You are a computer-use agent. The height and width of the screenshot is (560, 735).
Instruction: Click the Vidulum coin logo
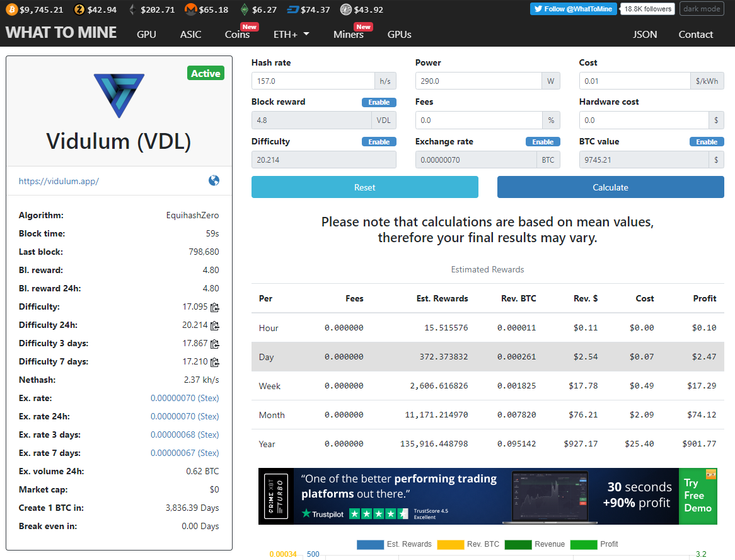(119, 96)
